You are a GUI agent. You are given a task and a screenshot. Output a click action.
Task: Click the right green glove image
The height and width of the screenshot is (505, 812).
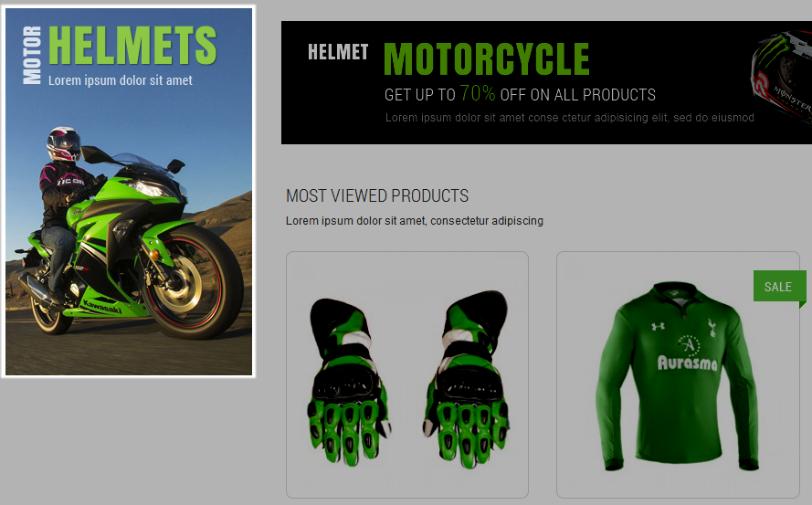[467, 380]
